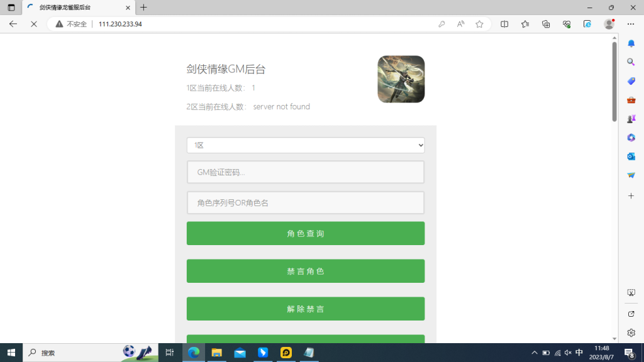Click the 解除禁言 unmute button
The width and height of the screenshot is (644, 362).
click(306, 309)
